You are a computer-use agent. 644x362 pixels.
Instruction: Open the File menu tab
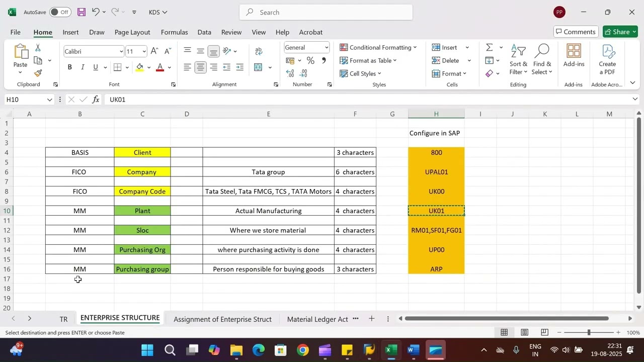click(16, 32)
